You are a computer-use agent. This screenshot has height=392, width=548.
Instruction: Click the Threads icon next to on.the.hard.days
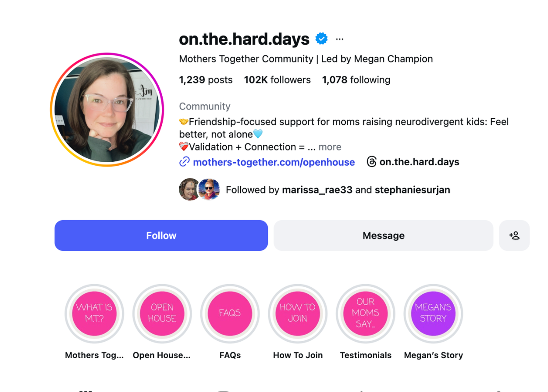[372, 162]
